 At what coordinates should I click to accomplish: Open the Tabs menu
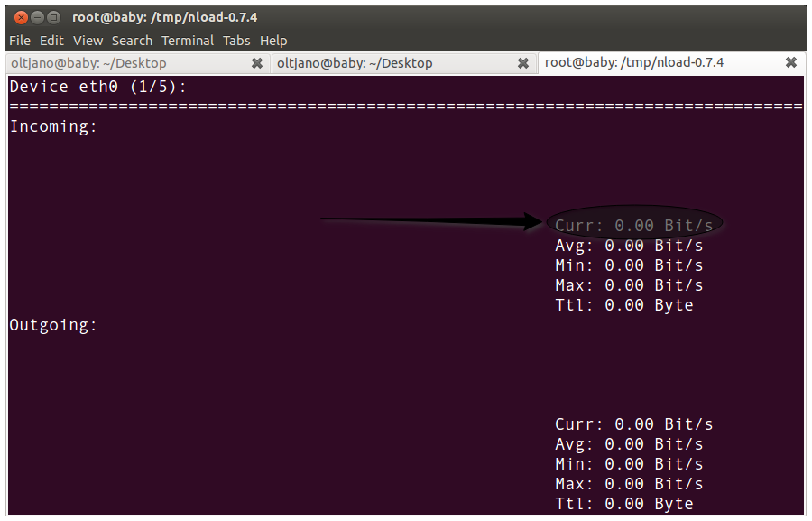236,40
